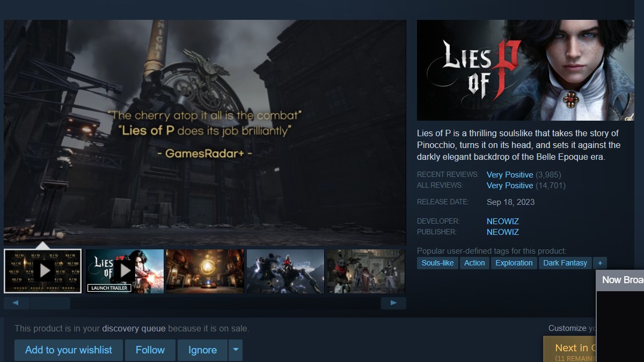Select the puppet enemies screenshot thumbnail
This screenshot has height=362, width=644.
coord(365,271)
